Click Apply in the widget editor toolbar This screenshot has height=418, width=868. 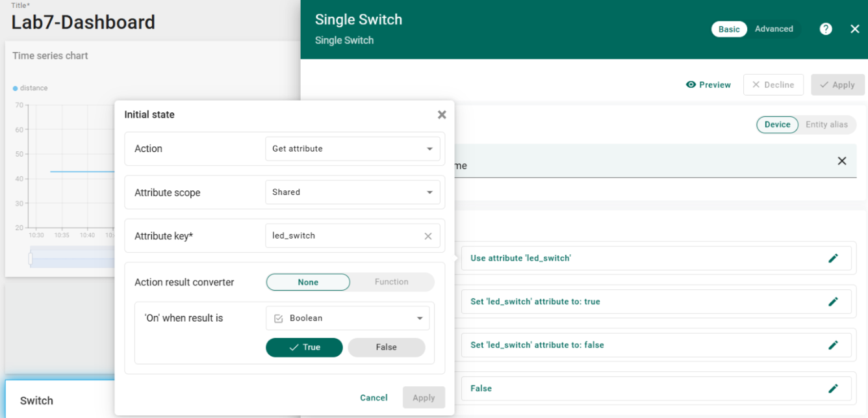pos(837,85)
